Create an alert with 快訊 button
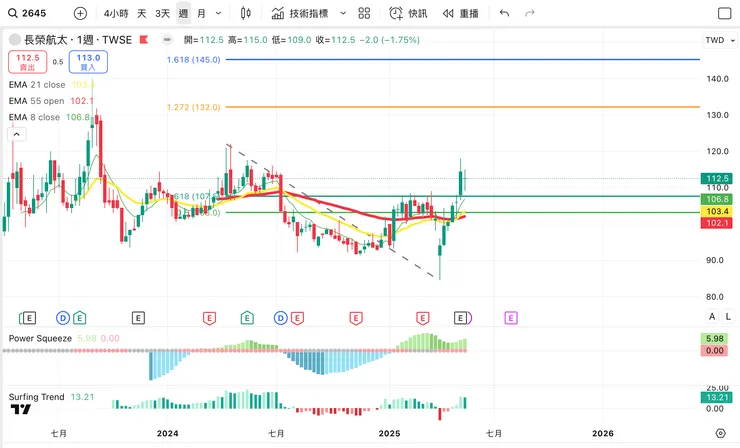Screen dimensions: 740x448 (x=408, y=13)
